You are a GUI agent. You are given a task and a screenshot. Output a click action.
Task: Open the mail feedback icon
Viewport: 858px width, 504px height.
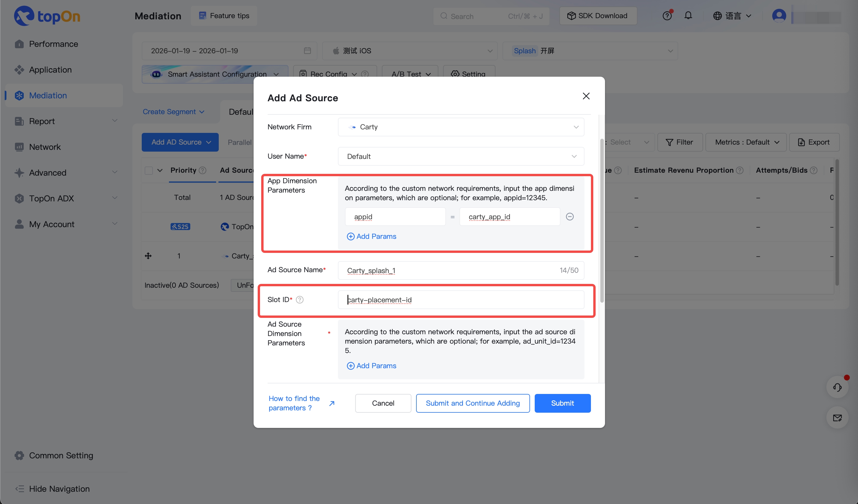838,418
